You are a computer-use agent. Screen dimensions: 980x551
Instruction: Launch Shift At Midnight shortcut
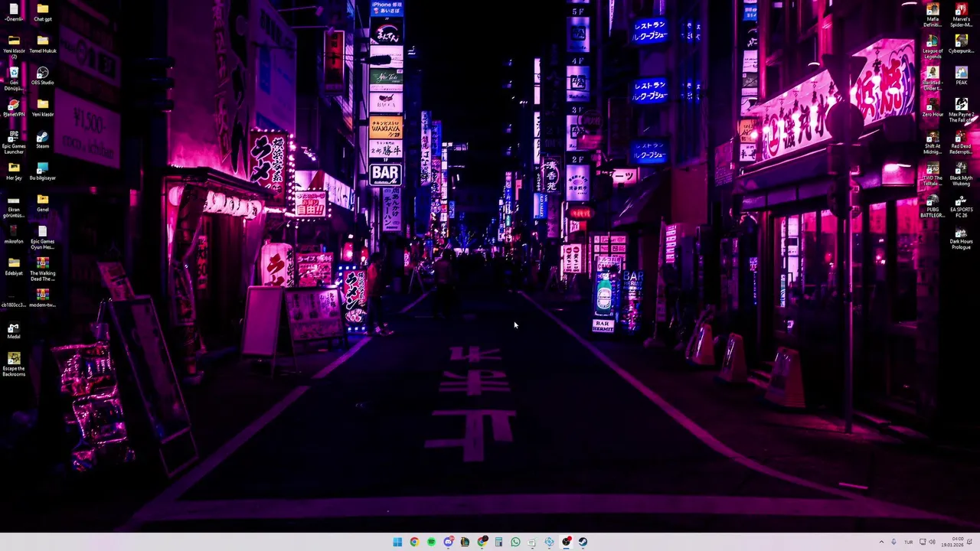[933, 142]
